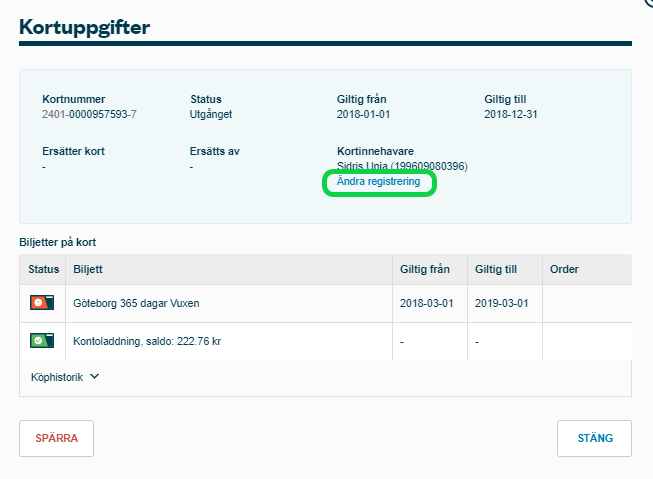Click the Order column header

564,269
